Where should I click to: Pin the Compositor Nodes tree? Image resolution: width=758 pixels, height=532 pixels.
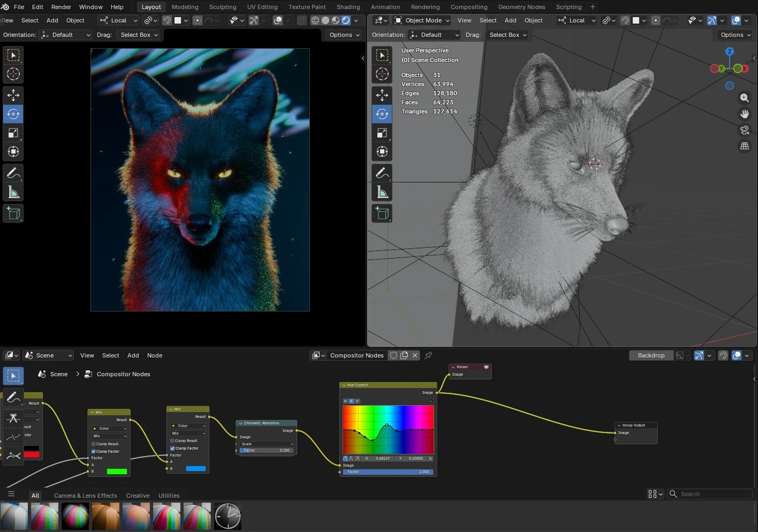428,355
